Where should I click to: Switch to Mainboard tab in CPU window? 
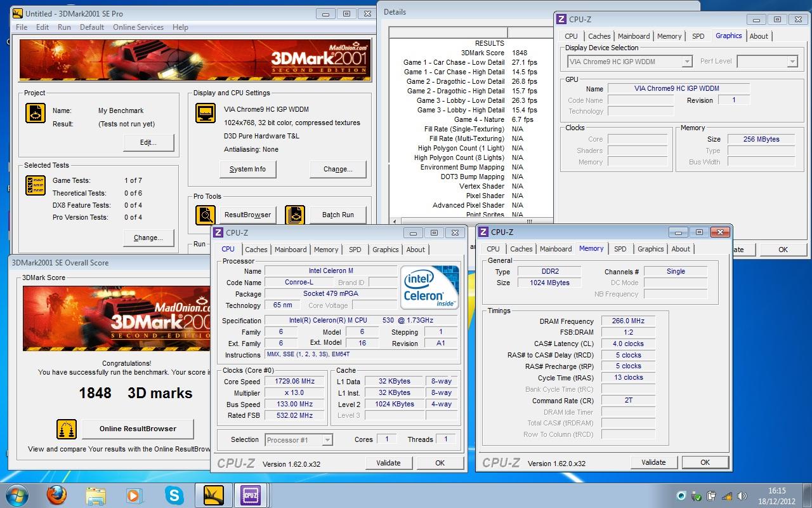291,250
